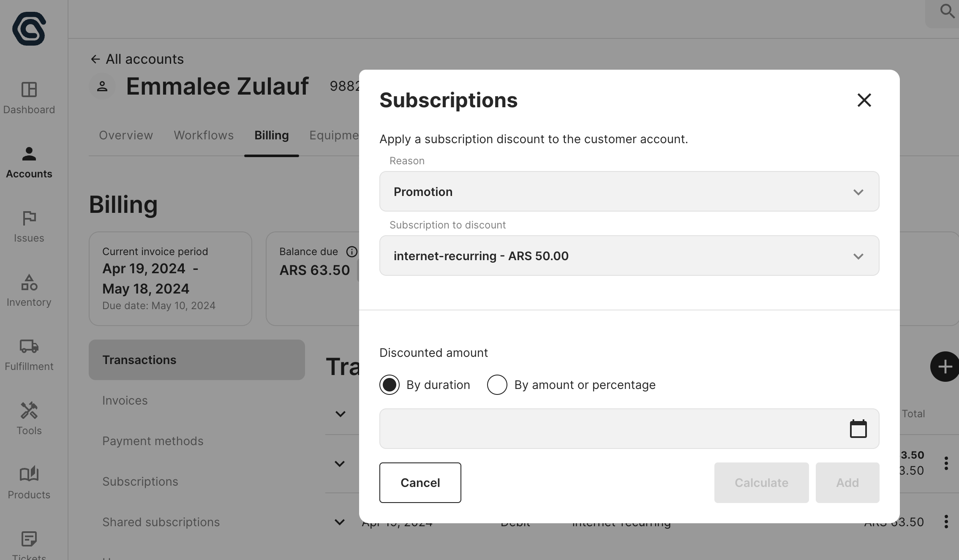Close the Subscriptions dialog

864,100
